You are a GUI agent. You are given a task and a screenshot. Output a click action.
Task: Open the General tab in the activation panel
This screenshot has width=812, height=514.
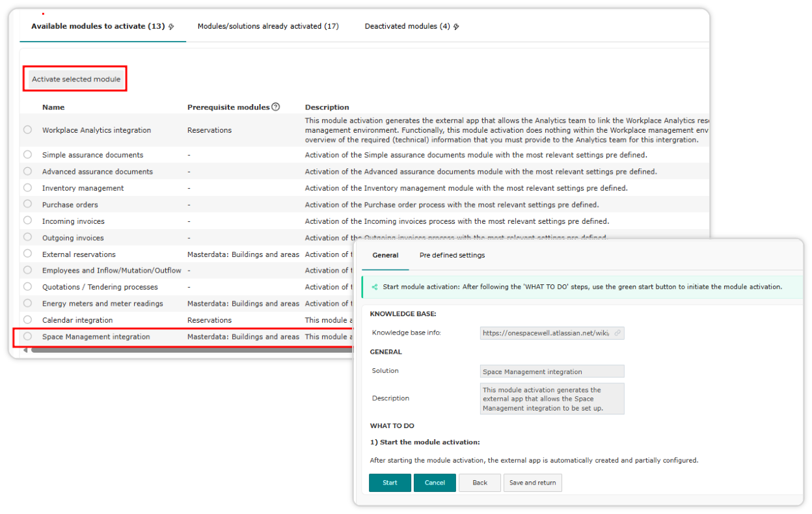coord(385,255)
